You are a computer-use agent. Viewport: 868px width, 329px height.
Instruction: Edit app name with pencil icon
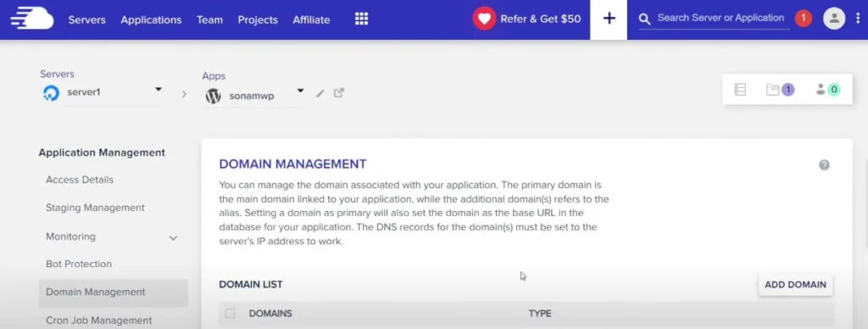coord(320,93)
